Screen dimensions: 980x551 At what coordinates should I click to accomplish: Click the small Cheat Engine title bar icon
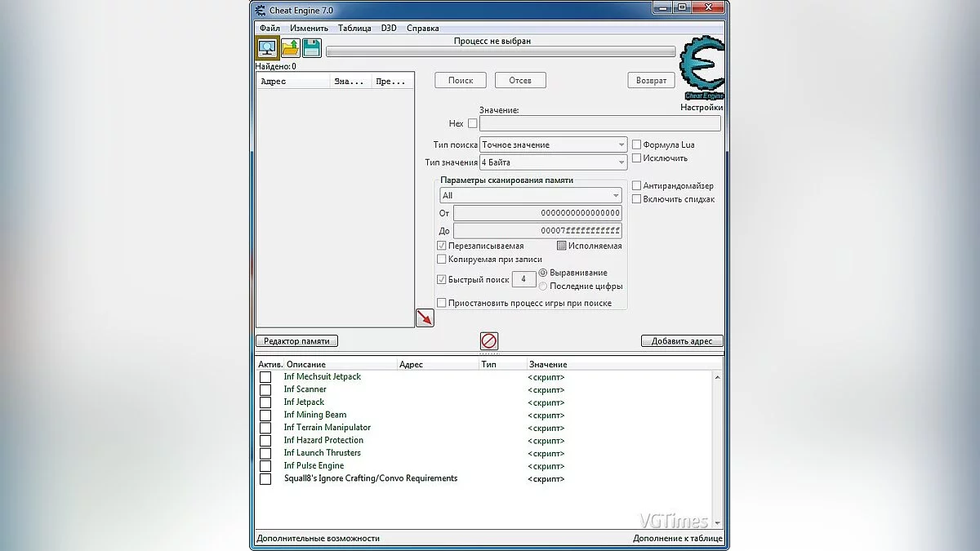tap(261, 11)
